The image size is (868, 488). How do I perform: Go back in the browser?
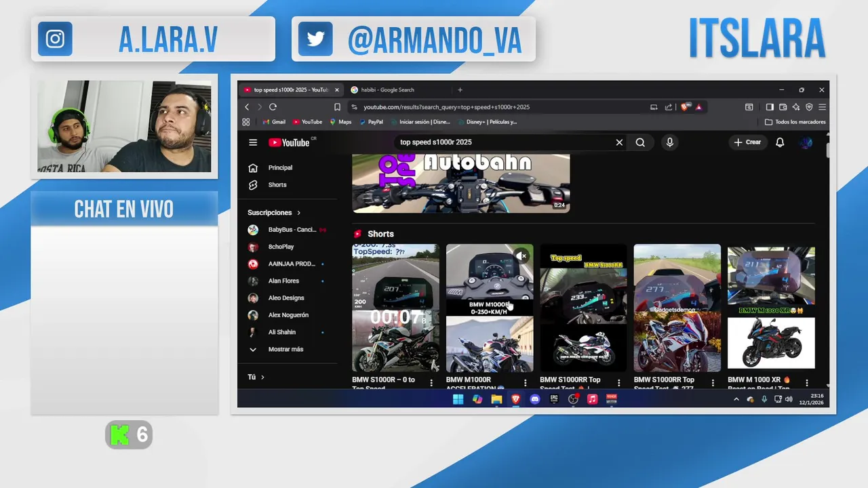point(247,107)
